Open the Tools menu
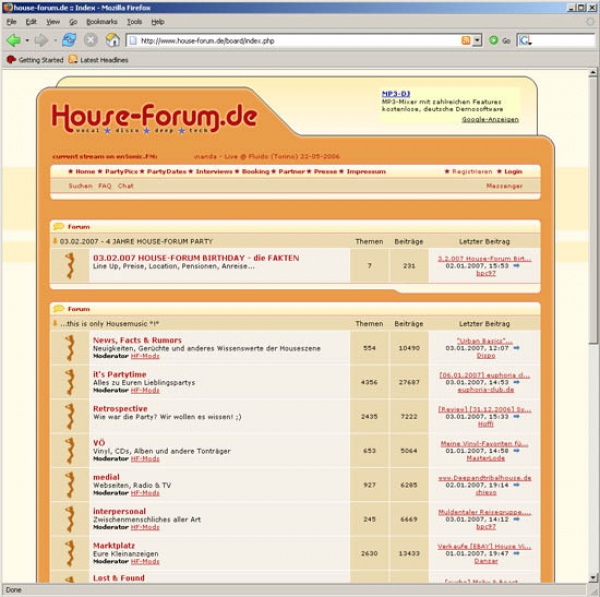 tap(134, 22)
